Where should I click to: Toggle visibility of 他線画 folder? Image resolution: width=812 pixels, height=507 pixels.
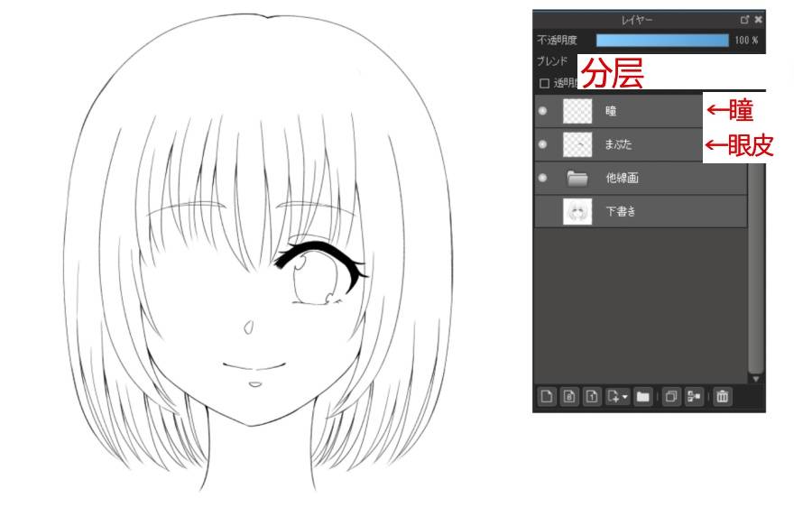click(x=543, y=178)
